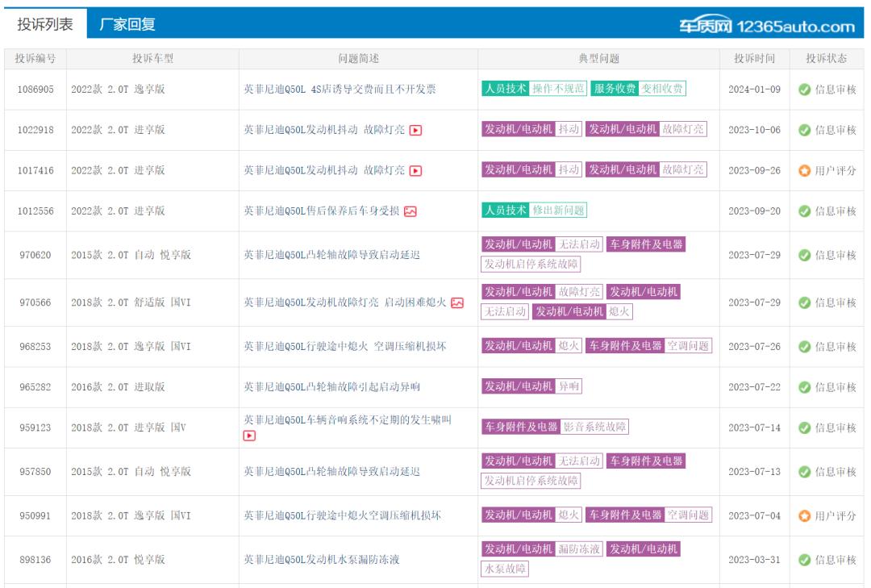Click the 影音系统故障 issue tag

click(594, 427)
